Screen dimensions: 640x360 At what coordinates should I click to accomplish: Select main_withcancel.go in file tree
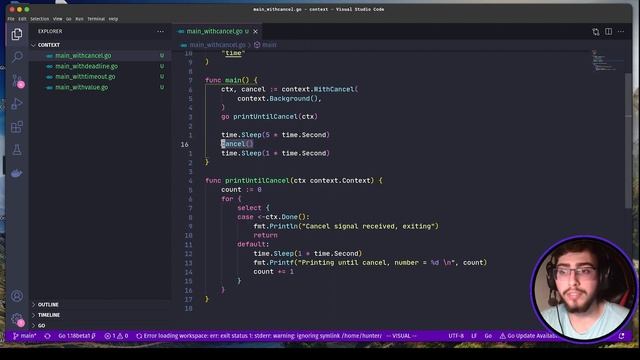pyautogui.click(x=100, y=56)
